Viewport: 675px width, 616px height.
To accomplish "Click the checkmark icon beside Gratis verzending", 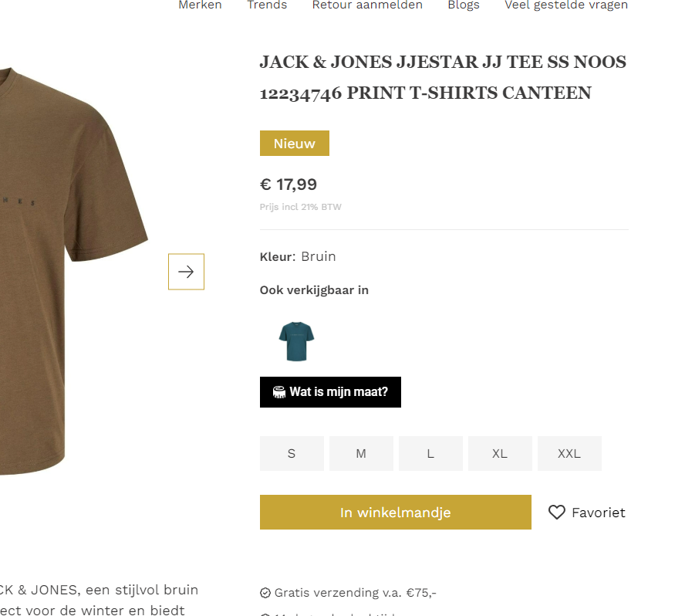I will pos(265,593).
